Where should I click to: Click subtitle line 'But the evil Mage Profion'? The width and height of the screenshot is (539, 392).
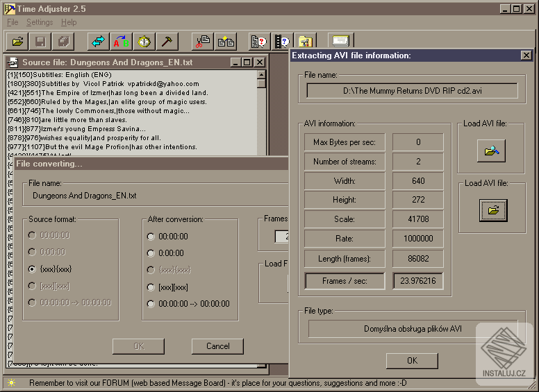(x=102, y=147)
